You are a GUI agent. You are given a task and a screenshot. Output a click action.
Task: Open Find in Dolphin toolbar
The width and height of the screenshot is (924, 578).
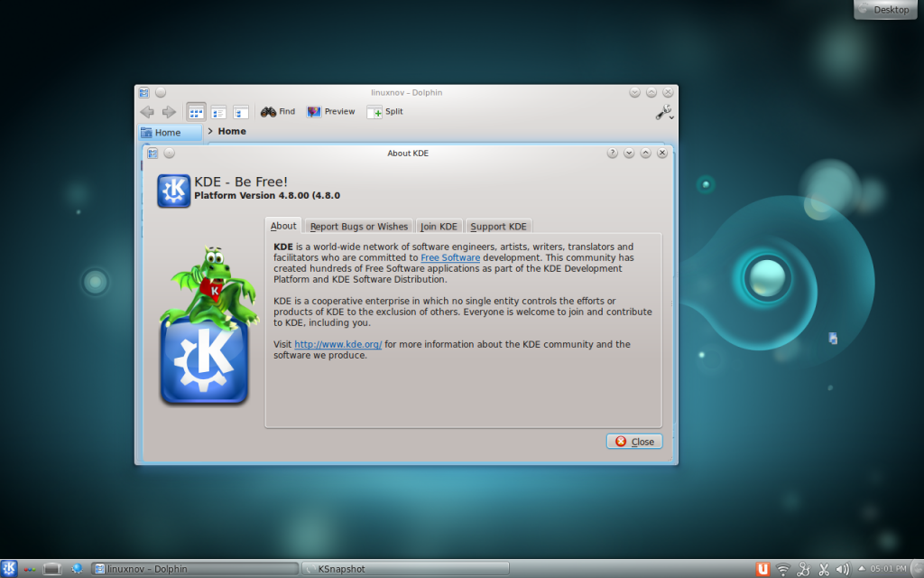coord(278,111)
